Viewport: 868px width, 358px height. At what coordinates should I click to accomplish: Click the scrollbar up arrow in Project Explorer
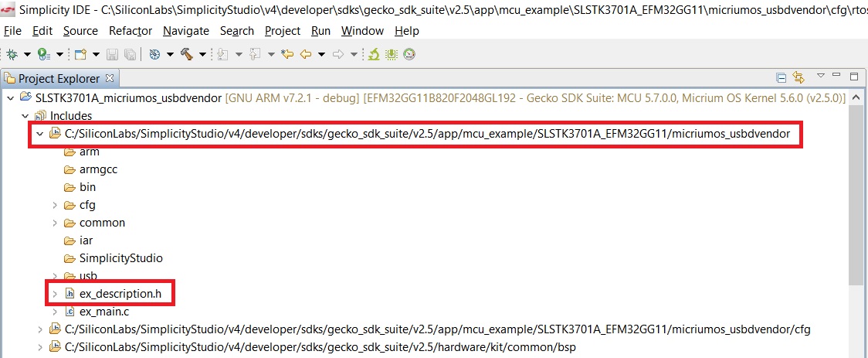(855, 99)
